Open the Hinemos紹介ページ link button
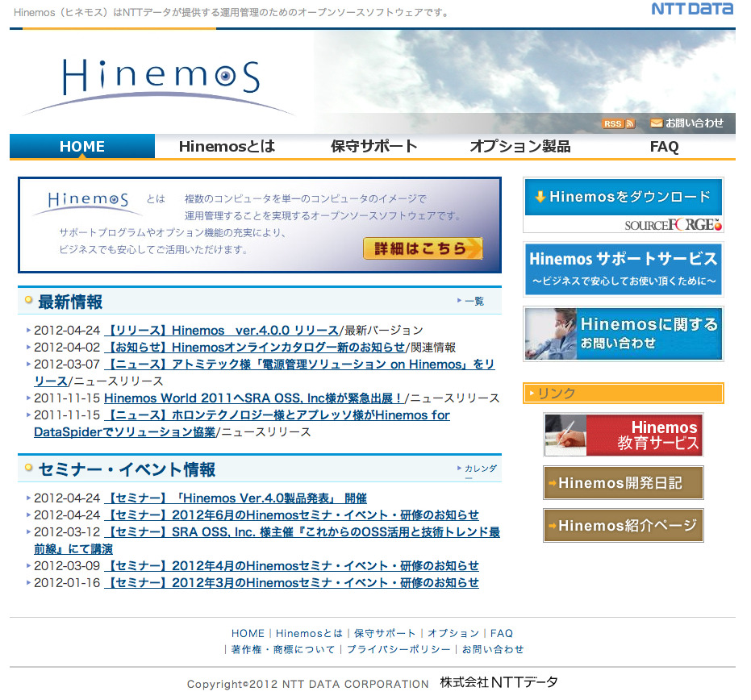 [623, 525]
